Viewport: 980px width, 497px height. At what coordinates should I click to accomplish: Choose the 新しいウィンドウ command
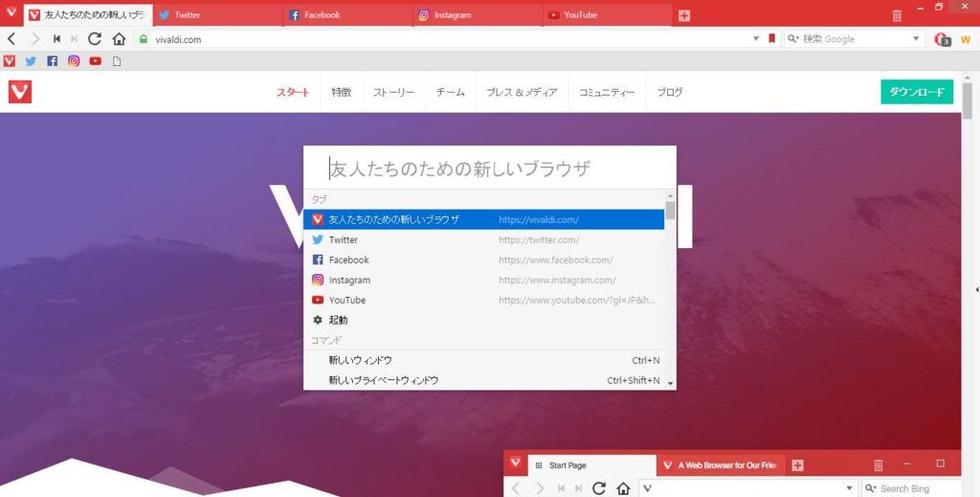(x=483, y=360)
